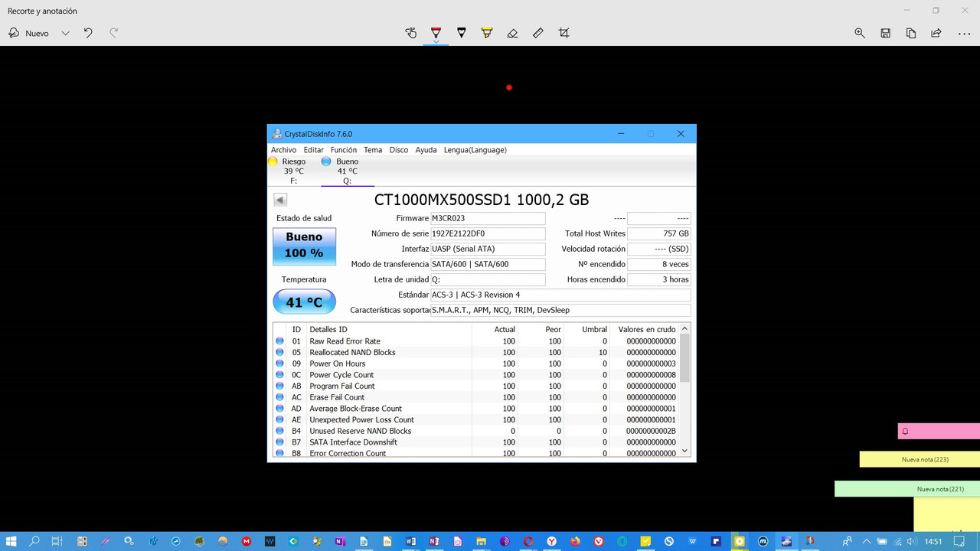Image resolution: width=980 pixels, height=551 pixels.
Task: Go to previous disk with arrow button
Action: [280, 200]
